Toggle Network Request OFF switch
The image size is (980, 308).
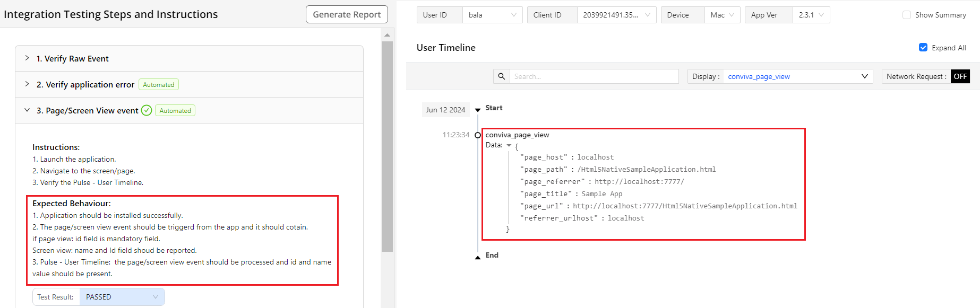click(960, 76)
